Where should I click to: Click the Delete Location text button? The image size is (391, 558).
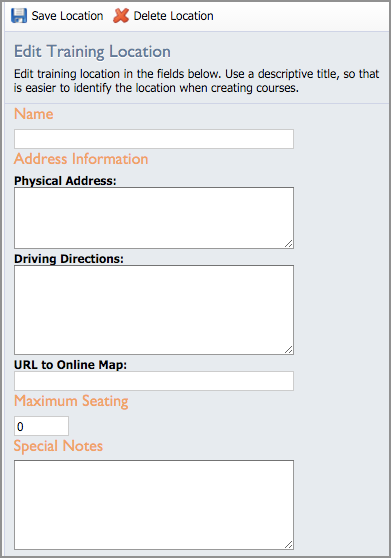(174, 16)
